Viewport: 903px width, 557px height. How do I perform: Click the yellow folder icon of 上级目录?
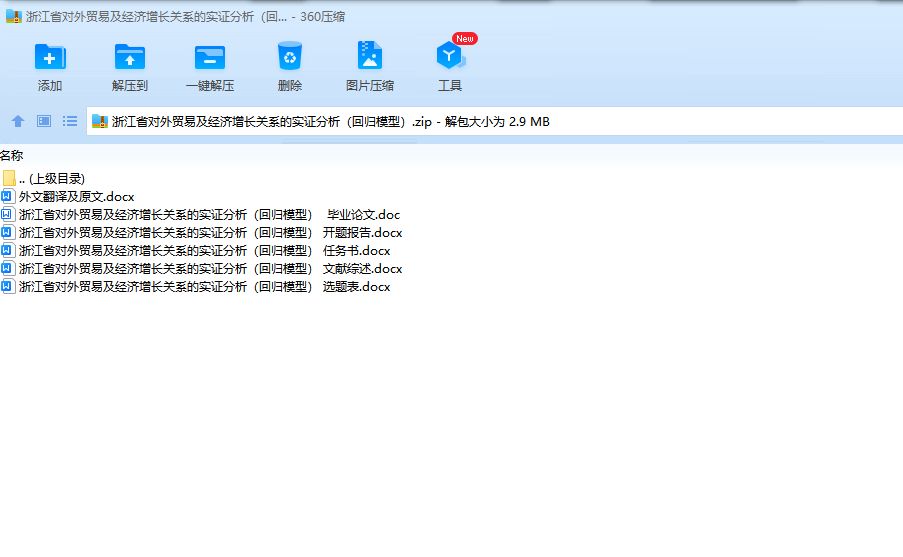point(9,178)
